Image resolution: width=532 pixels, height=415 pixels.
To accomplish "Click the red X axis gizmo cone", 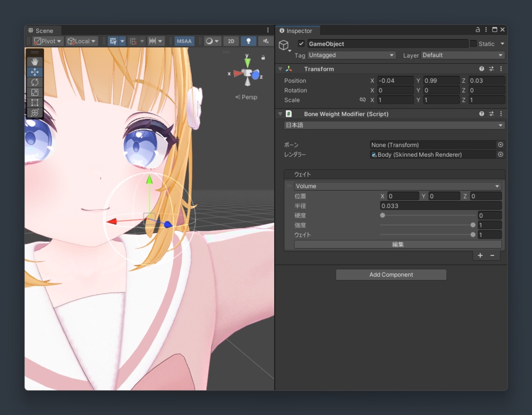I will tap(237, 73).
